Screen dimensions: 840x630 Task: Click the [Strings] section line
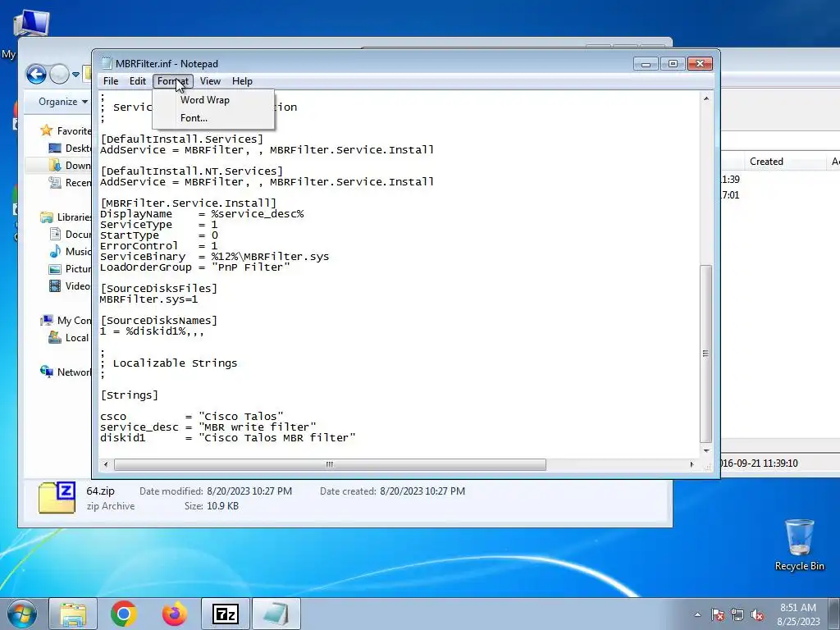(x=129, y=395)
